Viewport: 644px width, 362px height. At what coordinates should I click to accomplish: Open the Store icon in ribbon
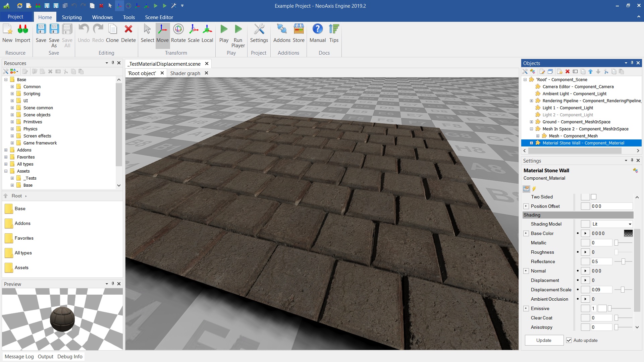click(299, 29)
